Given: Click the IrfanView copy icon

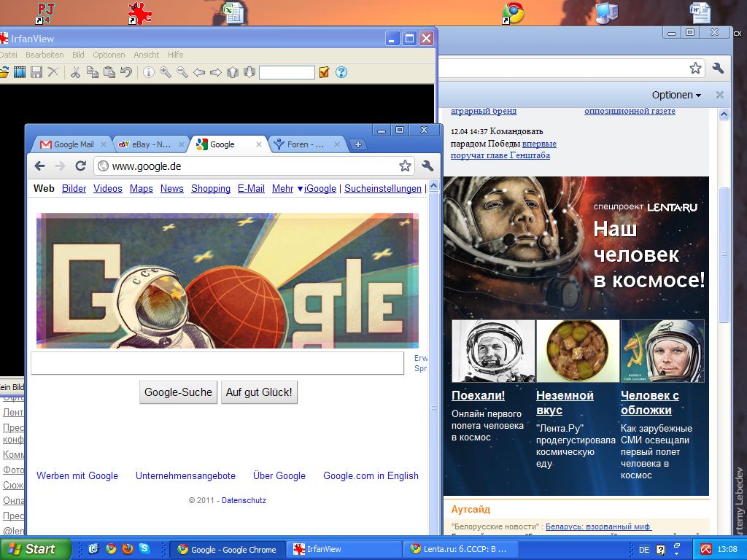Looking at the screenshot, I should [93, 72].
